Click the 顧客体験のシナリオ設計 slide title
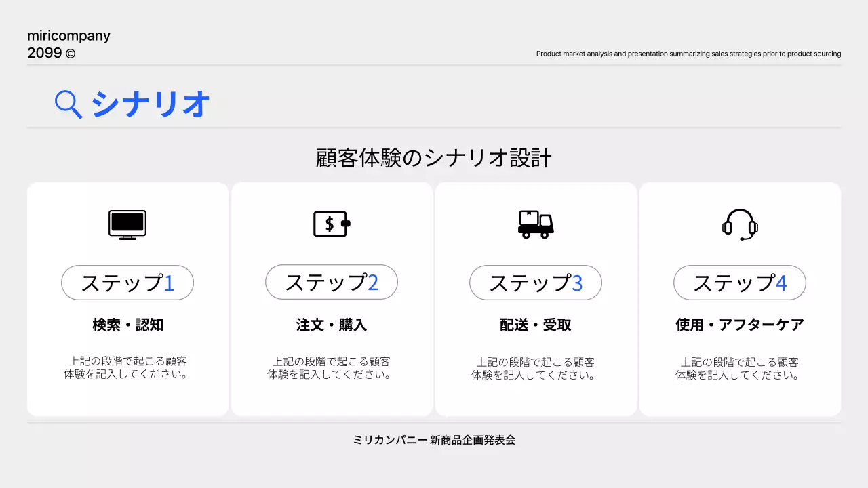 coord(434,157)
